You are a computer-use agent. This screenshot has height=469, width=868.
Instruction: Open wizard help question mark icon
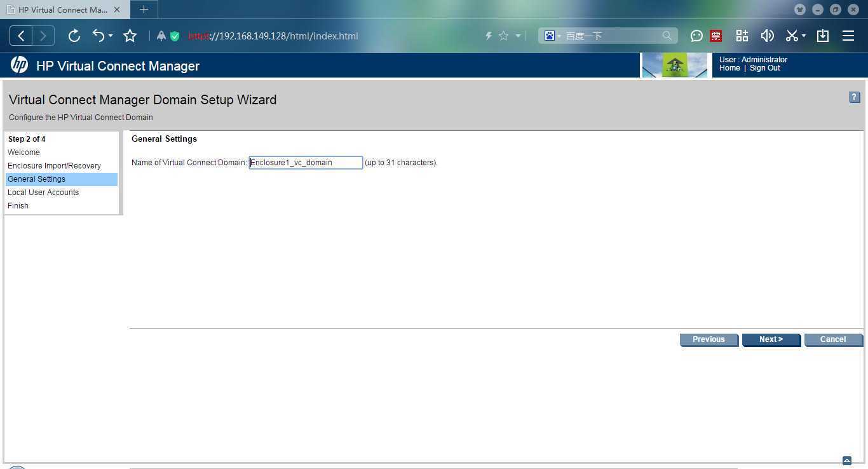coord(855,97)
